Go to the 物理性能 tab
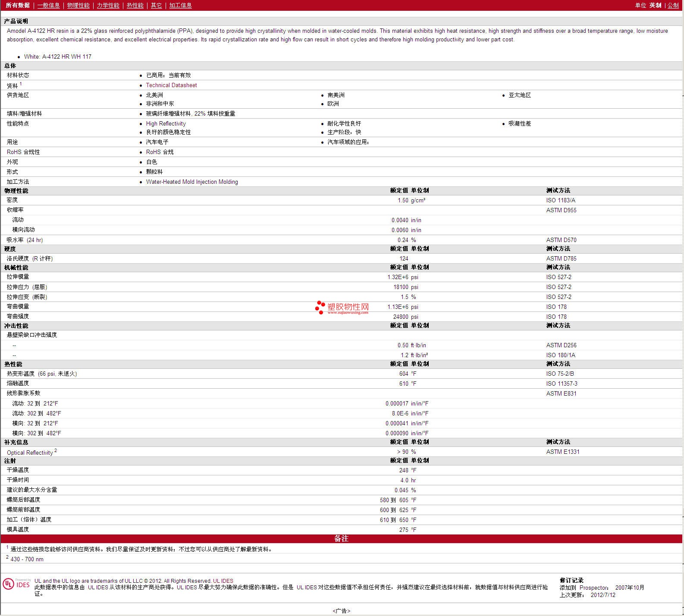The image size is (684, 616). point(78,5)
